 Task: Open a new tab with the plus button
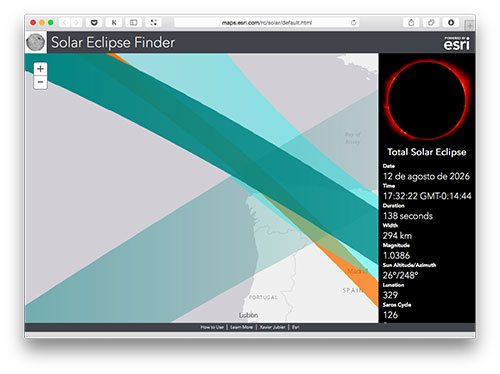470,25
